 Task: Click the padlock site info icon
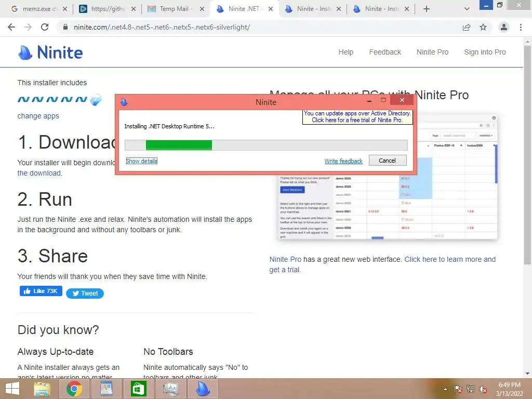65,27
